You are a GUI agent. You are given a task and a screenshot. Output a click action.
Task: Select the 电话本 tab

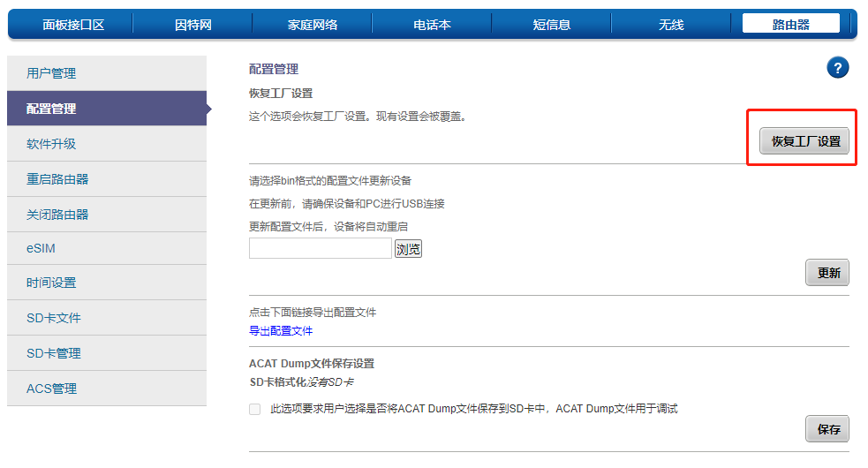click(432, 25)
